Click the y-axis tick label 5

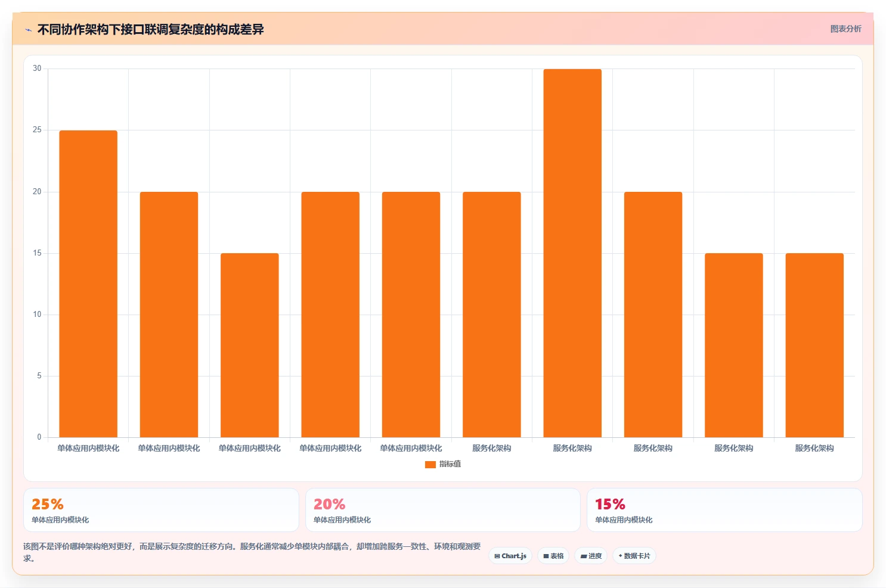pos(39,376)
